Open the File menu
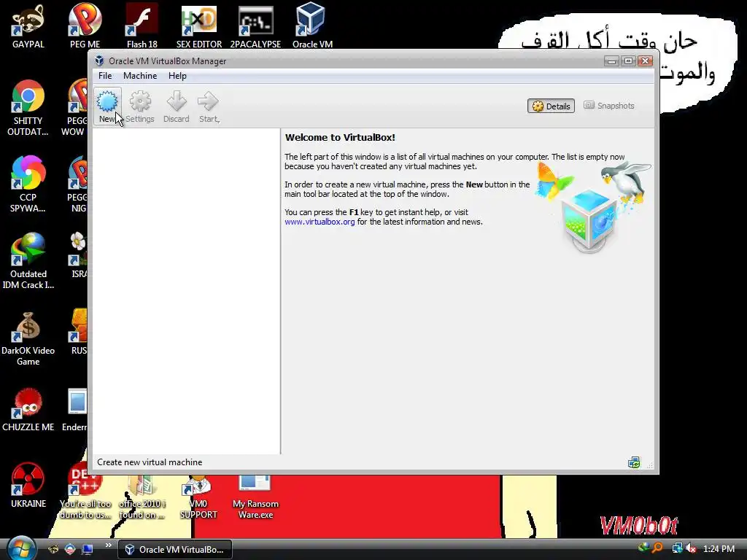 105,76
